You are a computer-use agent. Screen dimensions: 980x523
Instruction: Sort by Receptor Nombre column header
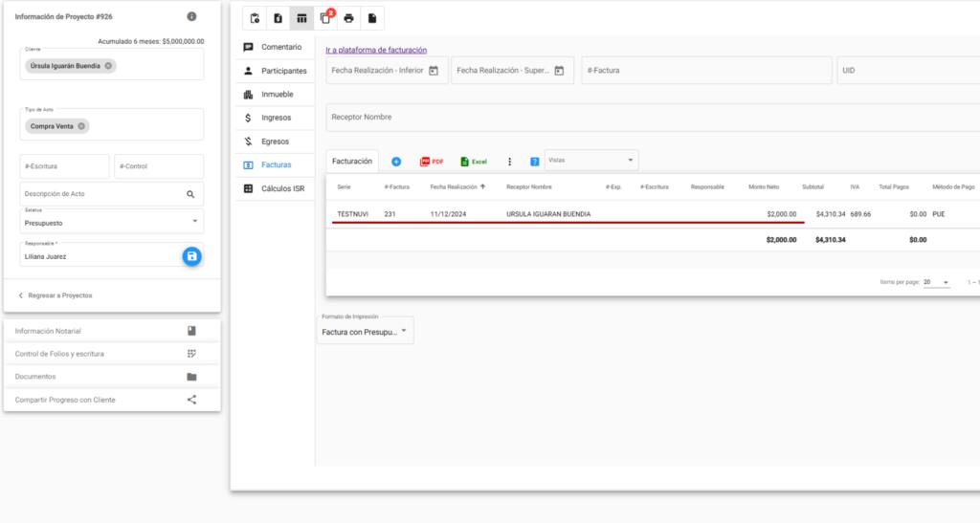click(528, 187)
